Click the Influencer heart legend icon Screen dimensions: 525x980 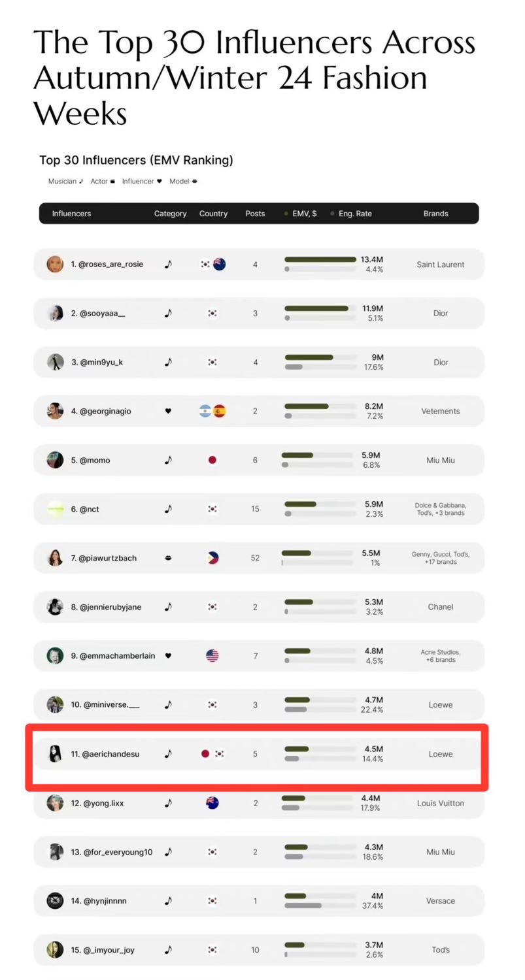[159, 182]
